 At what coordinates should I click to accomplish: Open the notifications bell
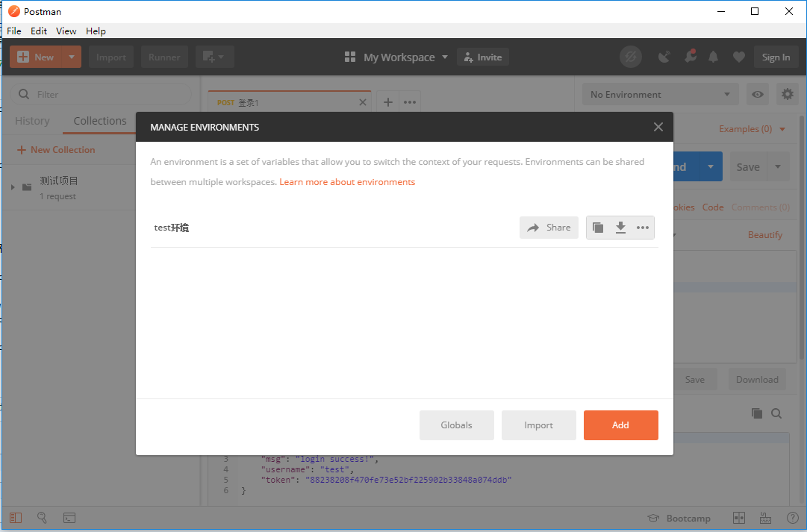pos(713,57)
